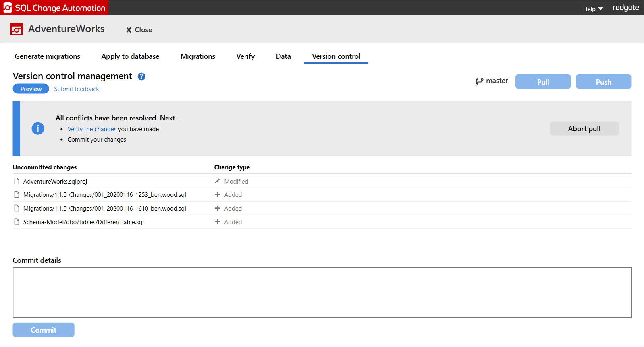Open the Apply to database tab

click(130, 56)
